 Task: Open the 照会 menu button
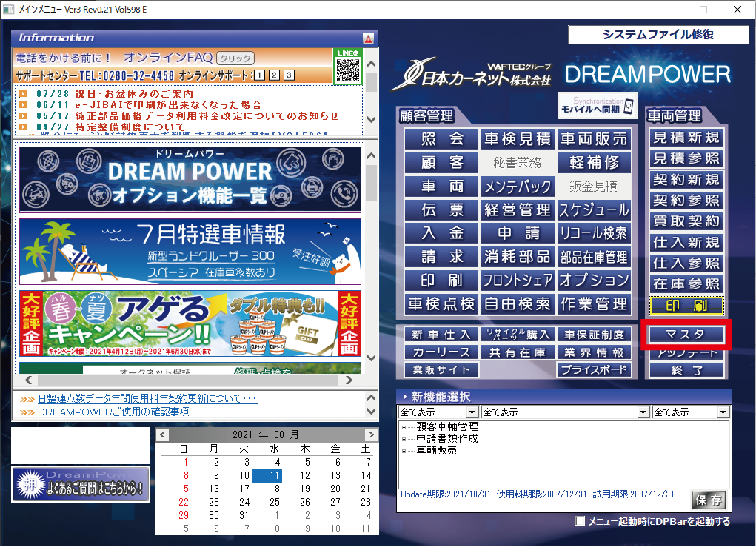click(441, 139)
